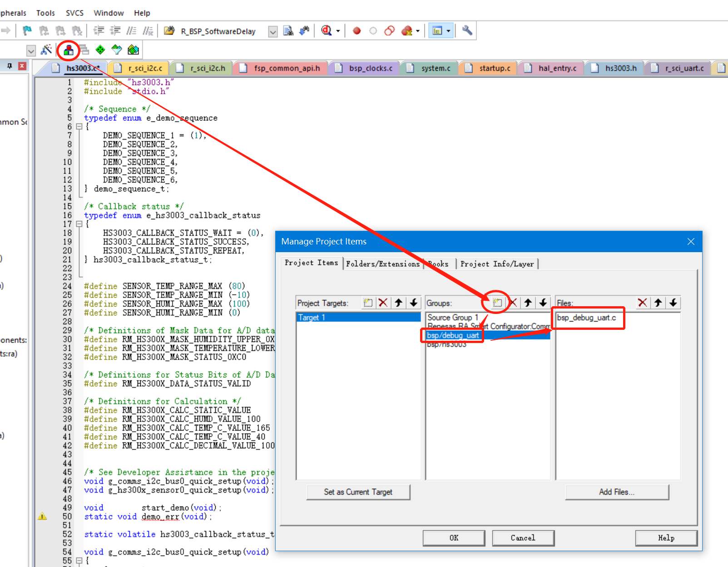Image resolution: width=728 pixels, height=567 pixels.
Task: Open the Tools menu
Action: point(45,13)
